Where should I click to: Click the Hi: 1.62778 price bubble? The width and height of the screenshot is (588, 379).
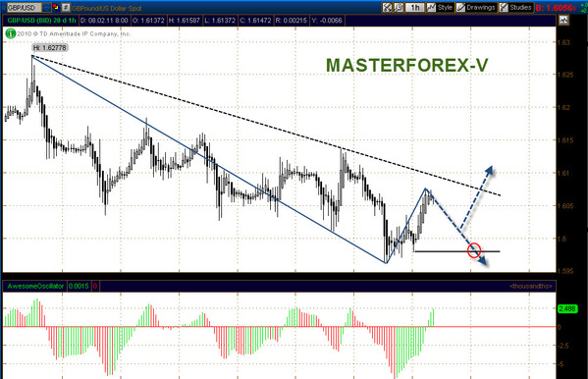(49, 48)
